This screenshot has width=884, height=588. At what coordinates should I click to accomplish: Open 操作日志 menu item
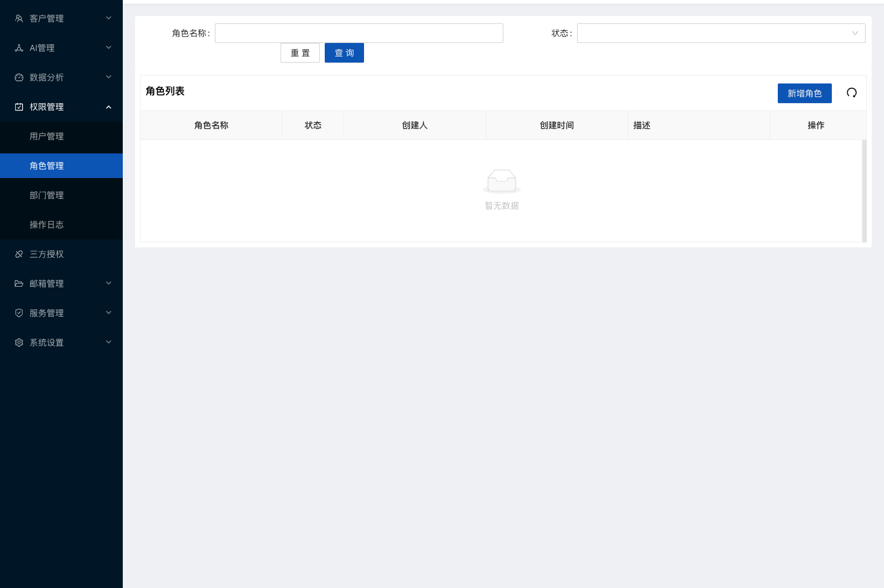61,225
